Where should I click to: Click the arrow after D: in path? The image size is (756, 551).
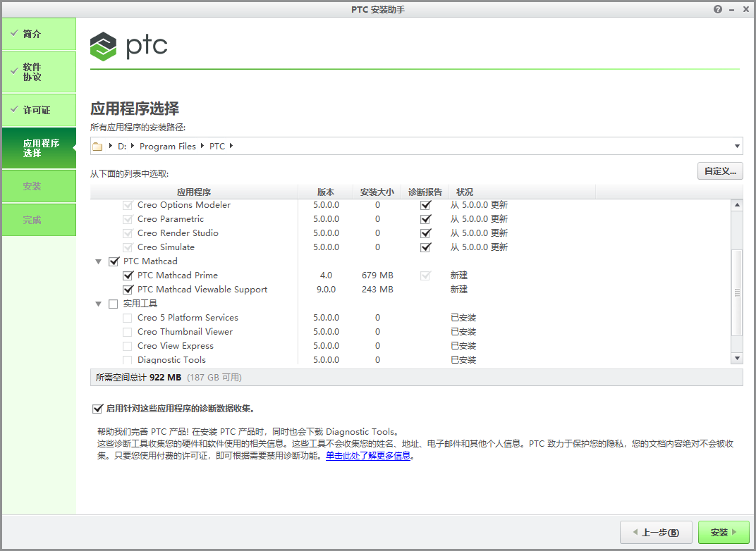tap(133, 145)
